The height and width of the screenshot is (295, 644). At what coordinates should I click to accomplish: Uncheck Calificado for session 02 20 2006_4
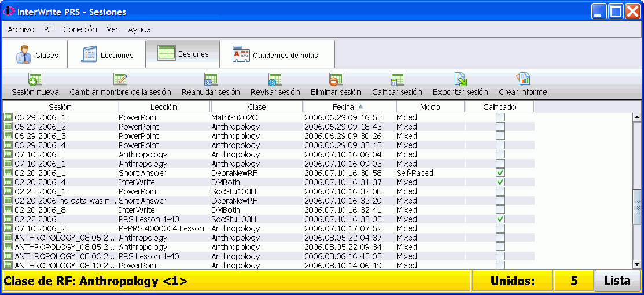click(x=500, y=182)
